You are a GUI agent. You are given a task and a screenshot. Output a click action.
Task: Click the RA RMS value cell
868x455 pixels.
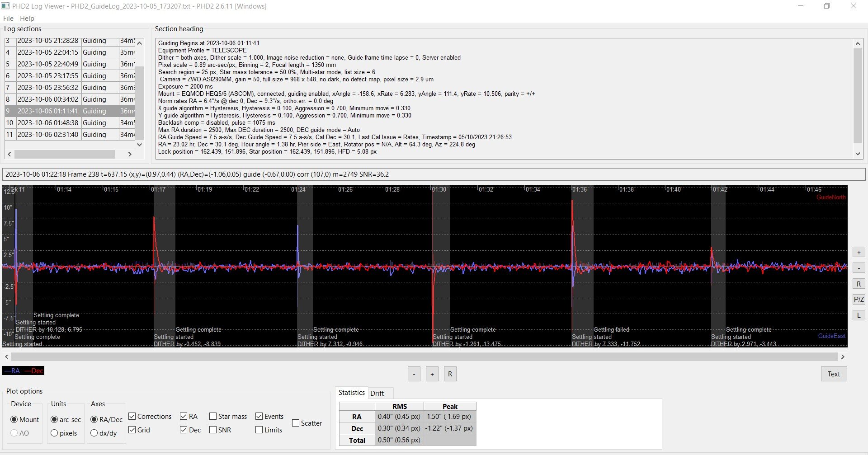pos(399,417)
